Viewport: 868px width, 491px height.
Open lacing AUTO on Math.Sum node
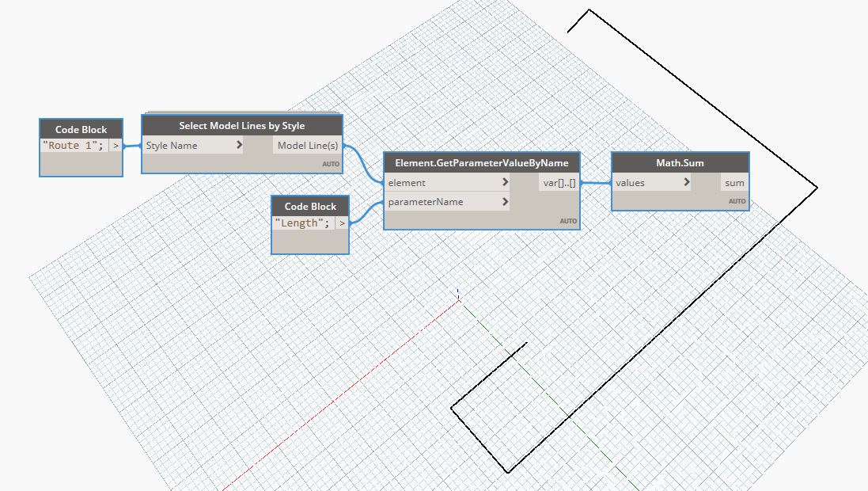(737, 201)
